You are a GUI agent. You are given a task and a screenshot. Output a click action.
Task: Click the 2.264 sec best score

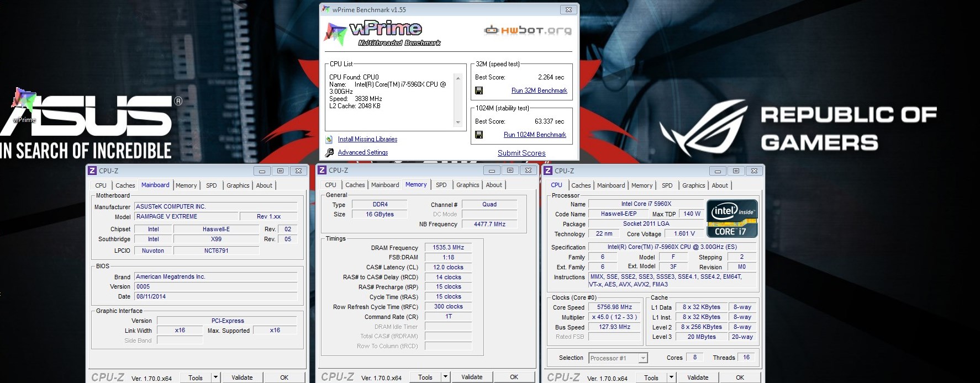coord(551,77)
